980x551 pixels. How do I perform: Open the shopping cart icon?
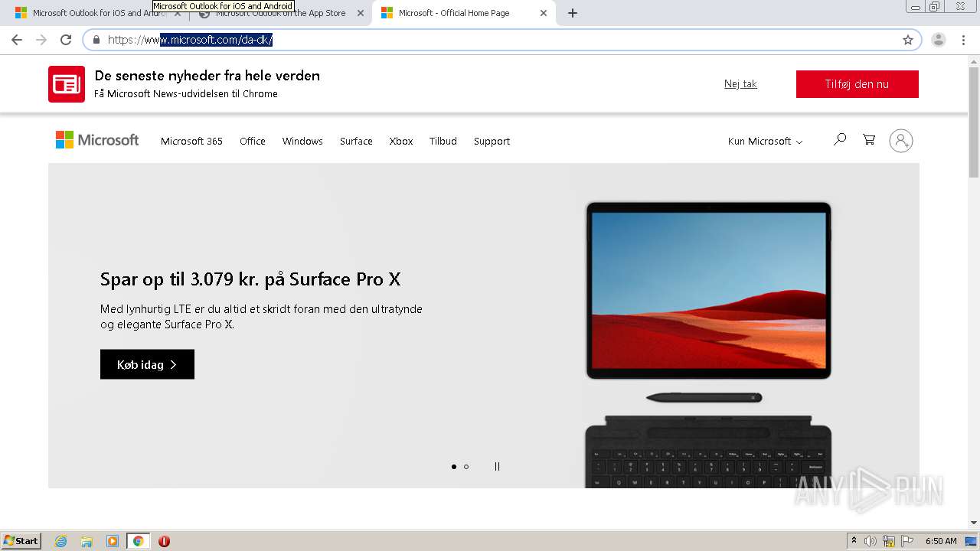pyautogui.click(x=869, y=139)
